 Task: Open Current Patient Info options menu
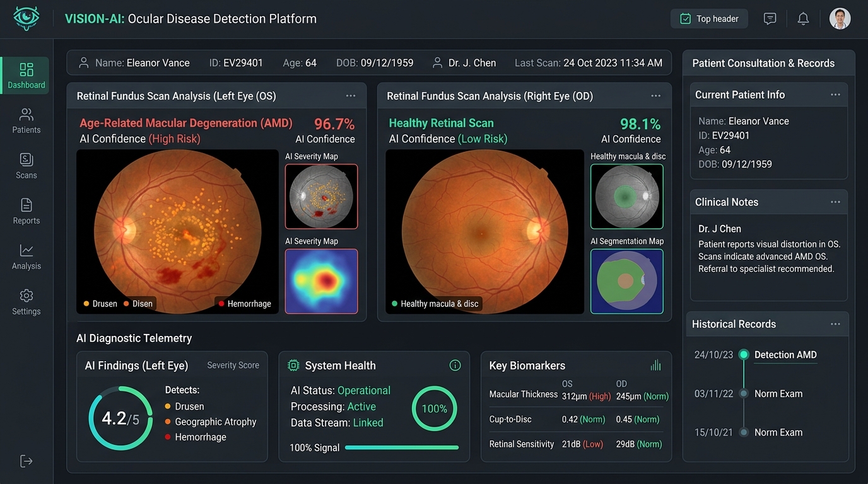[835, 95]
